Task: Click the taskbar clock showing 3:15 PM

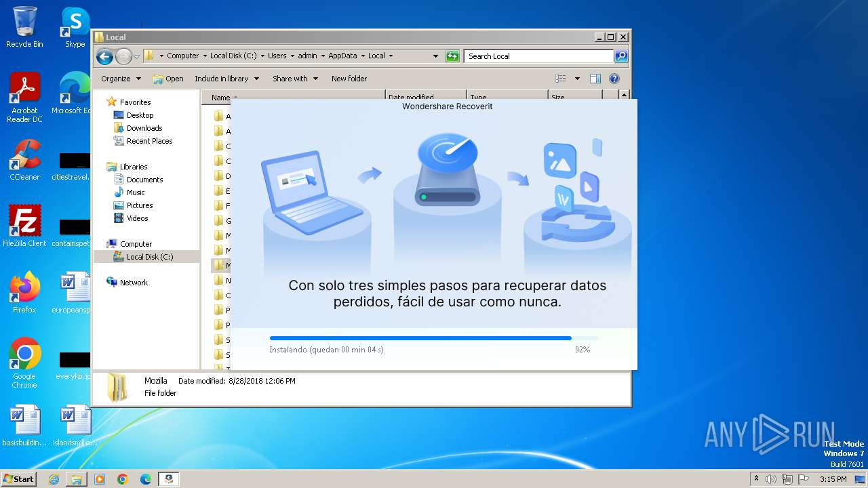Action: [x=833, y=479]
